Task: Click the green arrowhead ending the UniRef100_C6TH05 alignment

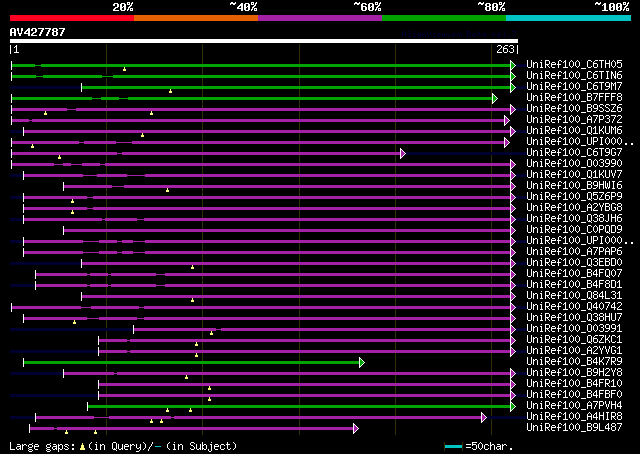Action: (x=513, y=65)
